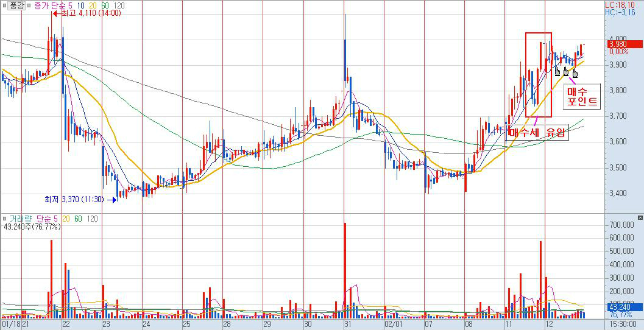
Task: Click the 500,000 volume axis label
Action: pyautogui.click(x=623, y=251)
